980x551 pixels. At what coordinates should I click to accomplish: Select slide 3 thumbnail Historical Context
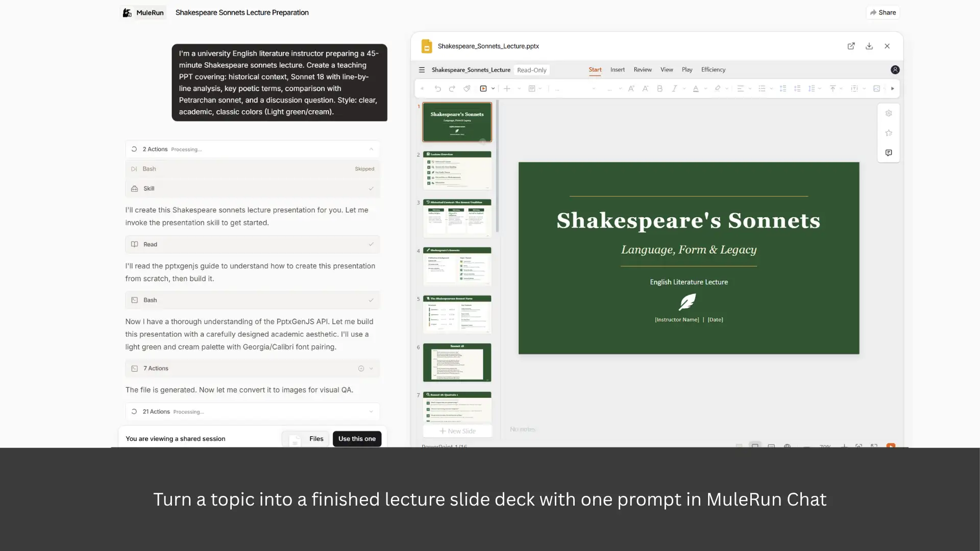click(x=457, y=218)
